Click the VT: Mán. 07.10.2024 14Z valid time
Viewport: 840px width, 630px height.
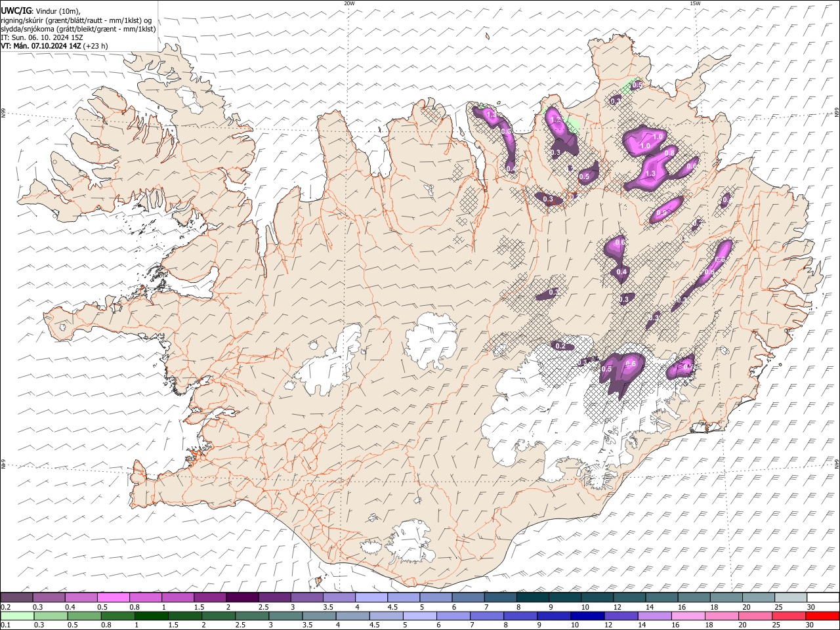(41, 46)
